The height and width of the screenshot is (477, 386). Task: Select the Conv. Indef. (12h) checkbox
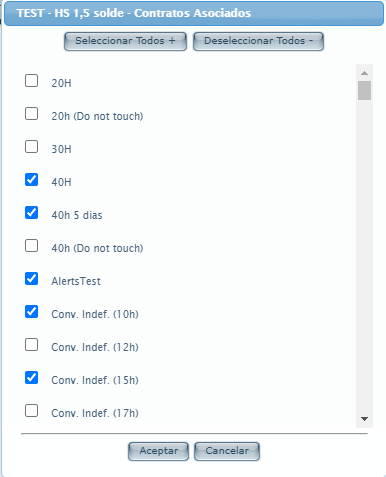coord(31,345)
